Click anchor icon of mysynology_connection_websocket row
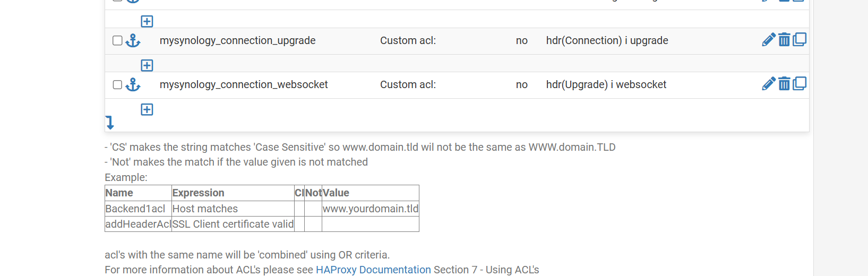This screenshot has height=276, width=868. pos(133,84)
